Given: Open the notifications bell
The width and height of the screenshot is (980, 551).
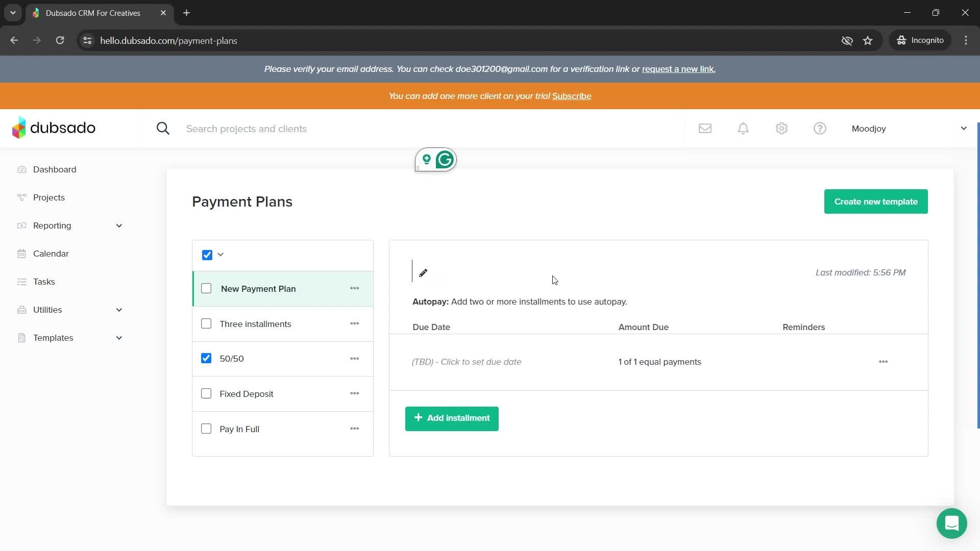Looking at the screenshot, I should point(743,129).
